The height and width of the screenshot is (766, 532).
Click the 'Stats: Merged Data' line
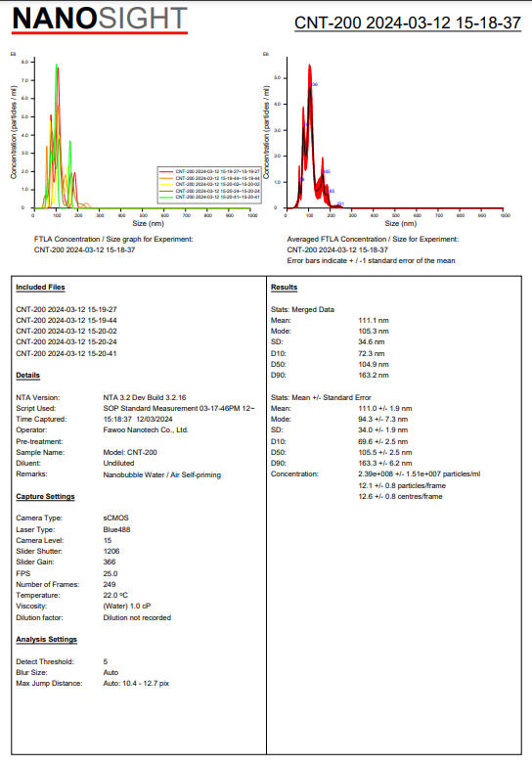coord(302,309)
